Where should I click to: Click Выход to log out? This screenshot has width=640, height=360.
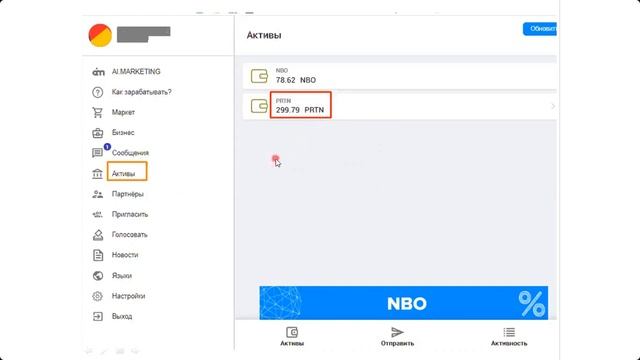coord(122,316)
